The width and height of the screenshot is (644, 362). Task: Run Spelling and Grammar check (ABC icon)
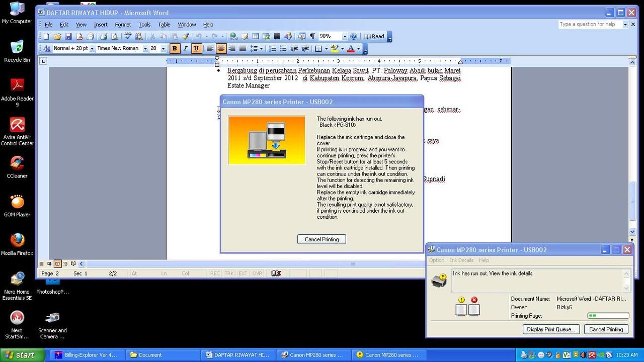[x=128, y=36]
